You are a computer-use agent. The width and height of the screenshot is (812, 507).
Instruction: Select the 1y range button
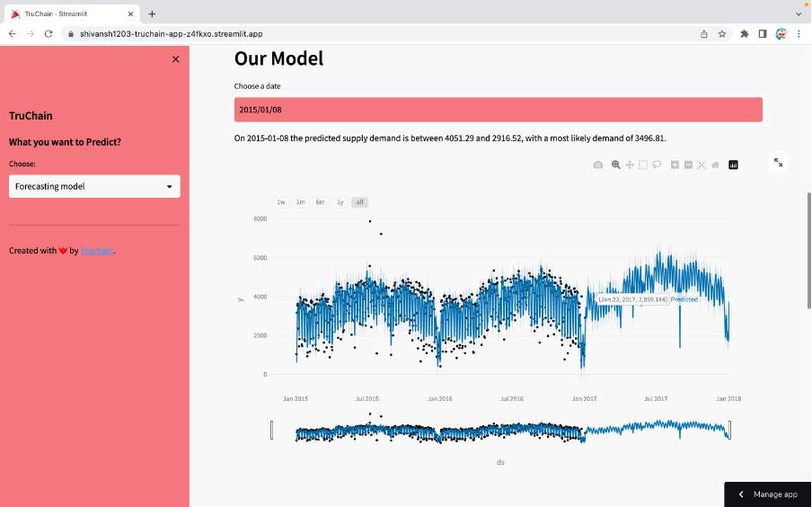click(340, 202)
